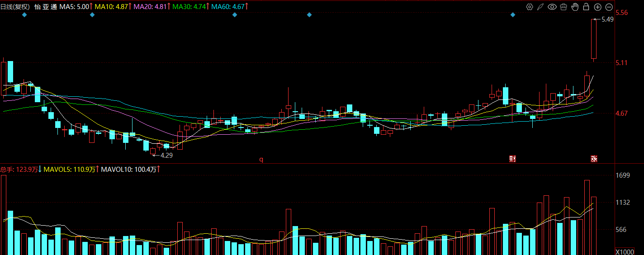Click the 1132 volume axis label

click(623, 203)
